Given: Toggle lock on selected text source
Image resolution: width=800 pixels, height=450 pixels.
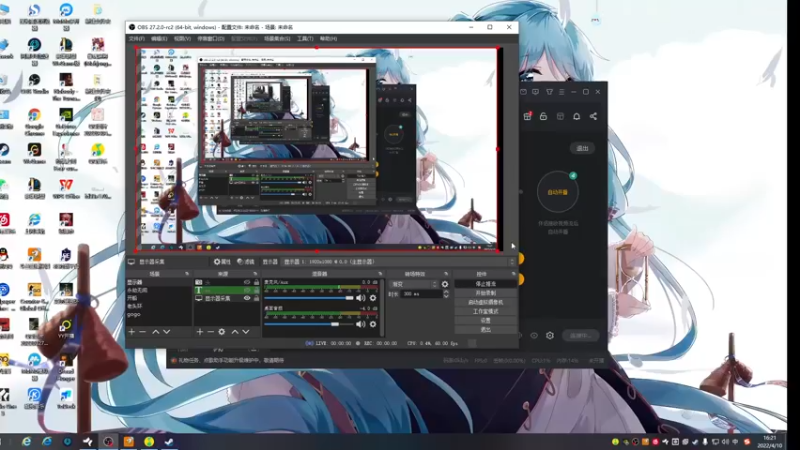Looking at the screenshot, I should (256, 290).
